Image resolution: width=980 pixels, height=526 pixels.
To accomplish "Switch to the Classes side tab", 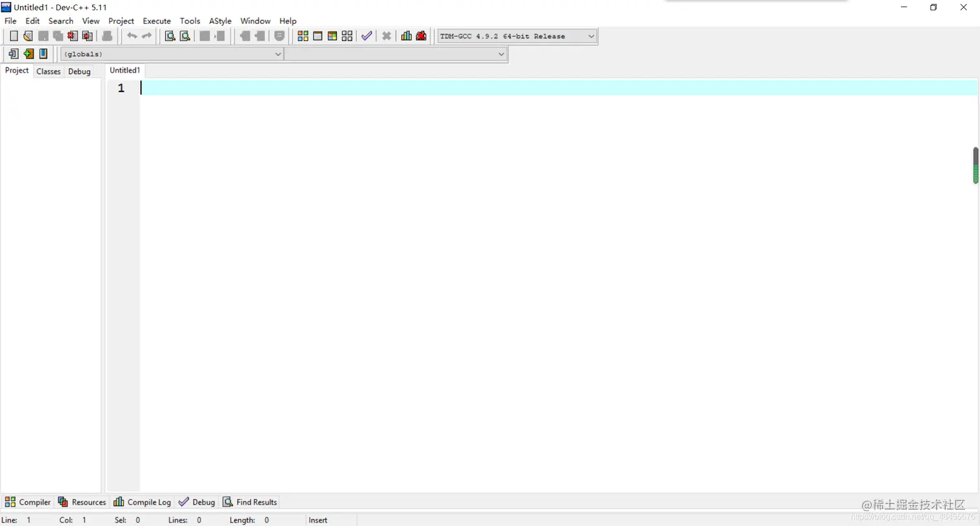I will (49, 71).
